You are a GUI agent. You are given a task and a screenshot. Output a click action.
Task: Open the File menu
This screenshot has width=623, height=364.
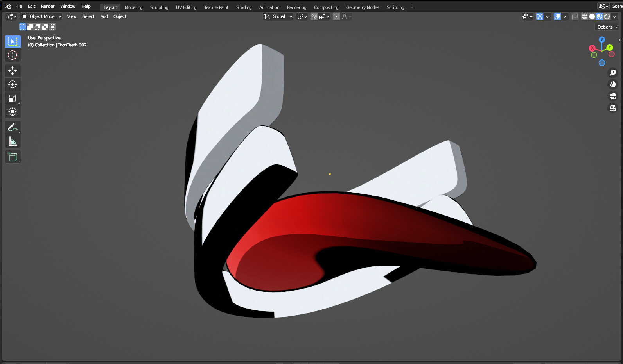pos(18,6)
